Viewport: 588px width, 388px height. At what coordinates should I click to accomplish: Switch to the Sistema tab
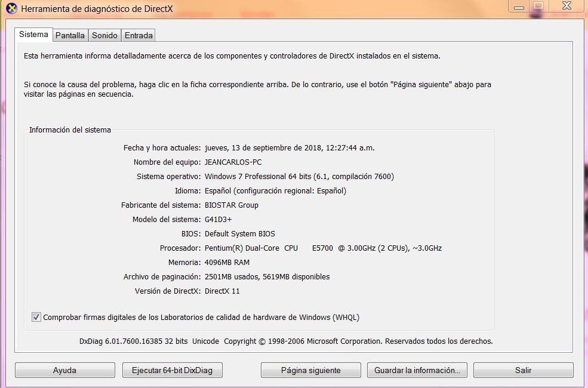click(x=34, y=35)
